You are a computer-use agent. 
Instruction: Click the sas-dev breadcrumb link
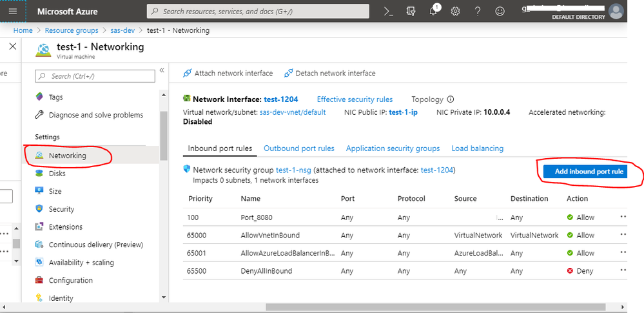coord(122,30)
